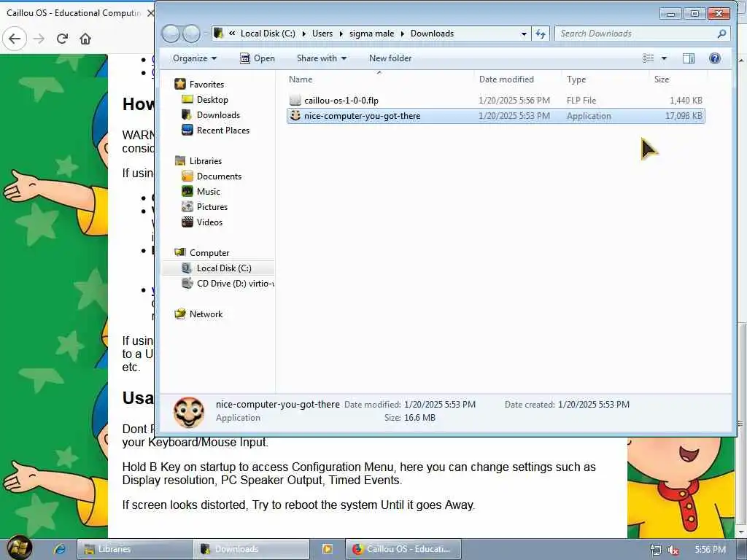Open Explorer help question mark
The height and width of the screenshot is (560, 747).
point(715,58)
